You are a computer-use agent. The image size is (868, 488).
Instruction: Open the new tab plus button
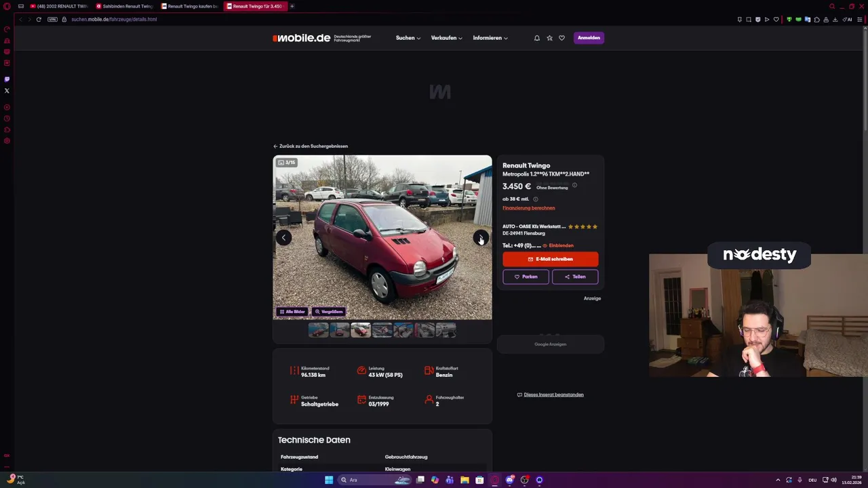point(292,6)
